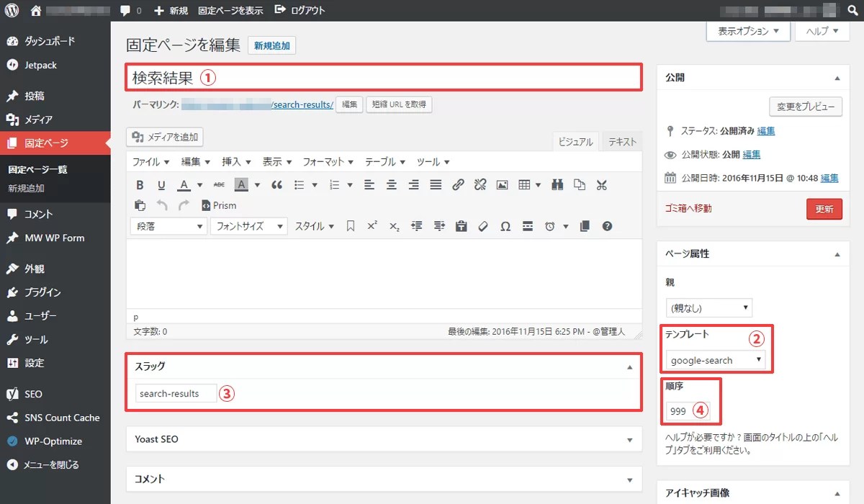This screenshot has width=864, height=504.
Task: Open テーブル menu in editor
Action: [x=385, y=162]
